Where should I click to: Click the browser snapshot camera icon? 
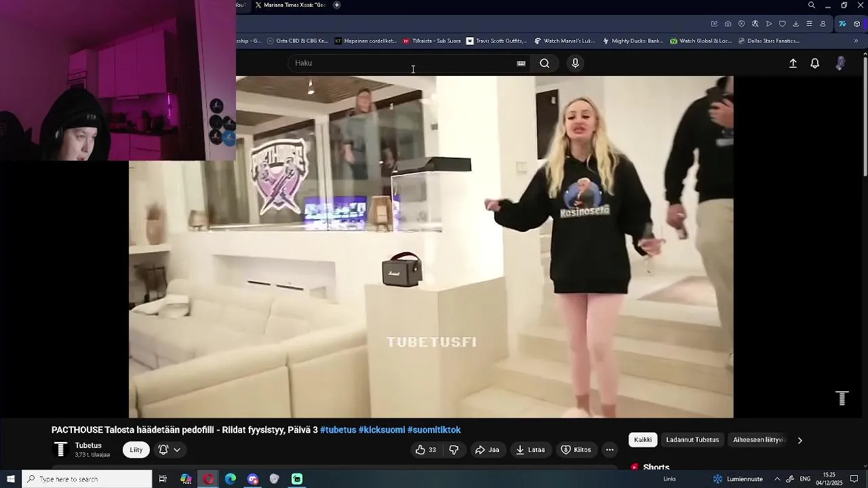pyautogui.click(x=728, y=24)
